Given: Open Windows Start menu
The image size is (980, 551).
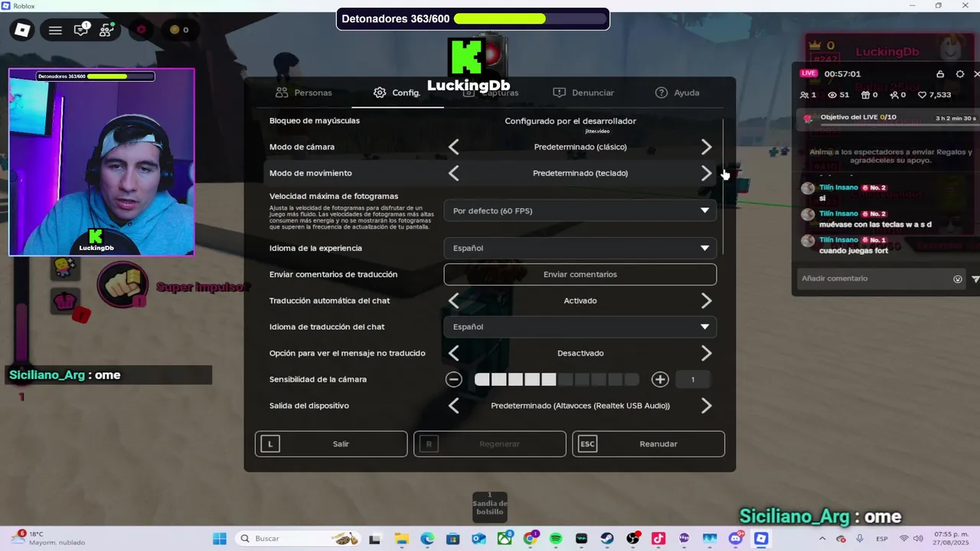Looking at the screenshot, I should [x=220, y=539].
